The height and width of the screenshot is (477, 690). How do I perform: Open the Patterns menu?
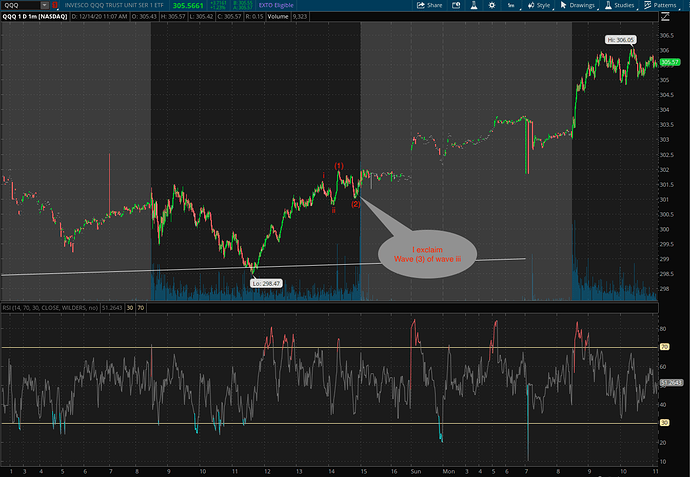point(661,5)
